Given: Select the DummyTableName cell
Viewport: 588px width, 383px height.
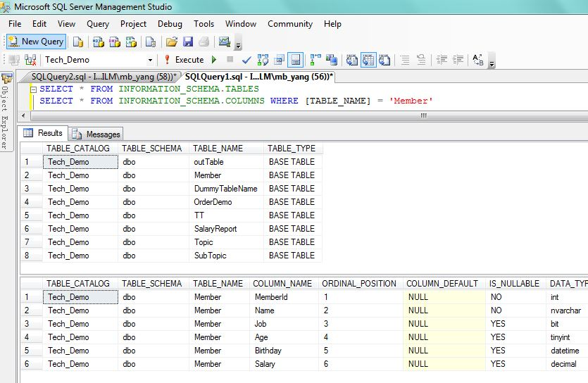Looking at the screenshot, I should 227,189.
